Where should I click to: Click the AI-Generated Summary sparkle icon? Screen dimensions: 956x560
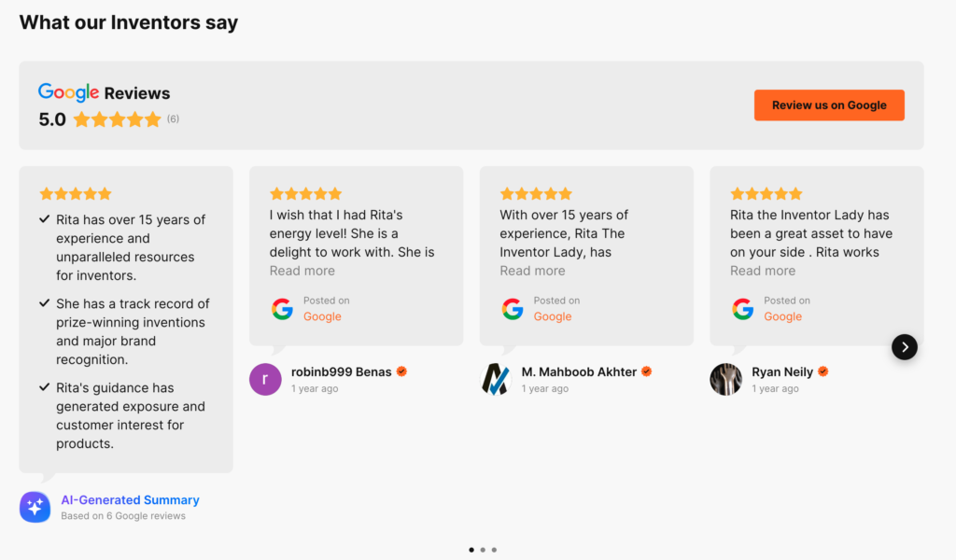click(35, 507)
